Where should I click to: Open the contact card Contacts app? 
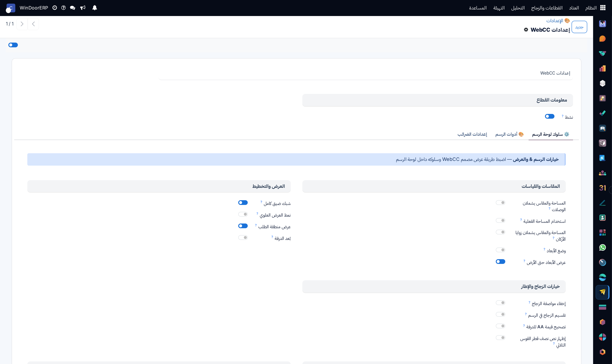coord(602,217)
